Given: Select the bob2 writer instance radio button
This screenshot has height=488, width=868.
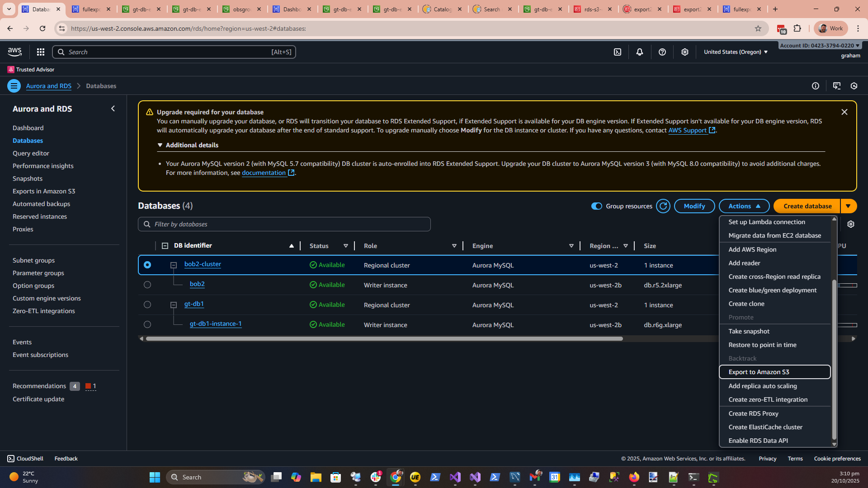Looking at the screenshot, I should click(147, 285).
